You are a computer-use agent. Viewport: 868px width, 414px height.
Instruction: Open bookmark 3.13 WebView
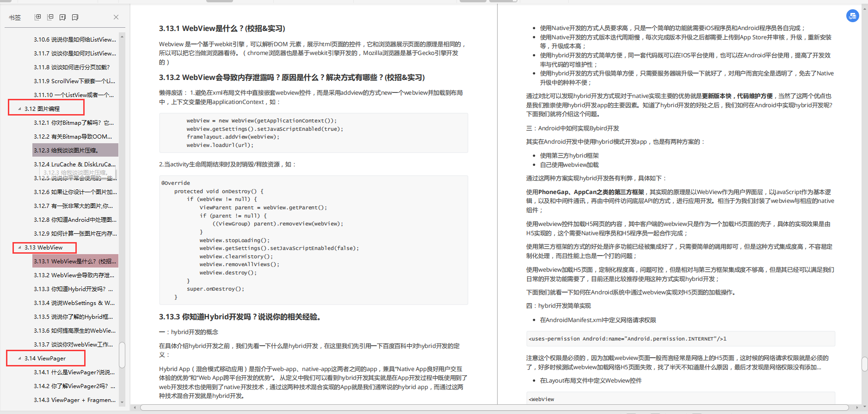click(43, 248)
